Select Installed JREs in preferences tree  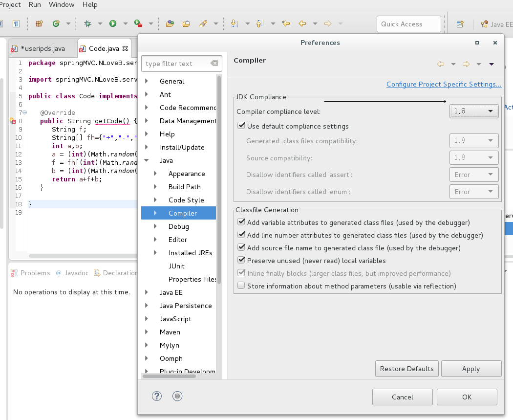coord(191,253)
